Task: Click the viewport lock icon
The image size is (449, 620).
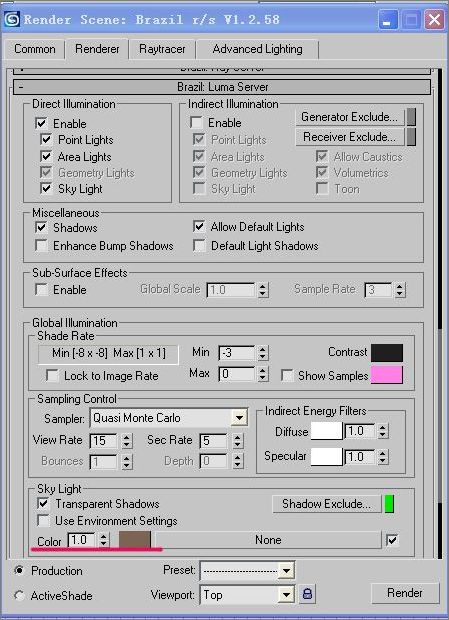Action: (307, 594)
